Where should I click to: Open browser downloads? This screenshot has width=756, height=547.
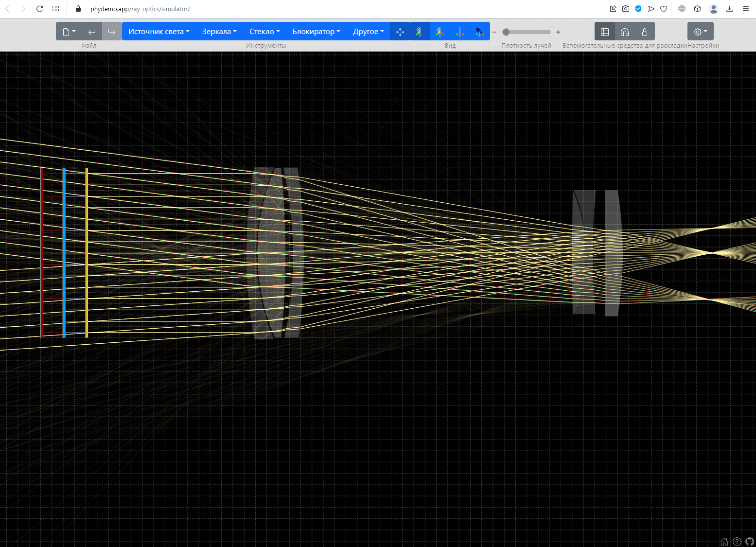click(730, 9)
